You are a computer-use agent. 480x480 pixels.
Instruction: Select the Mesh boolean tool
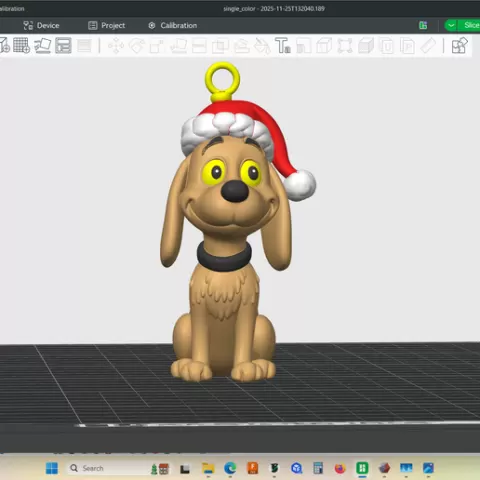pyautogui.click(x=220, y=46)
